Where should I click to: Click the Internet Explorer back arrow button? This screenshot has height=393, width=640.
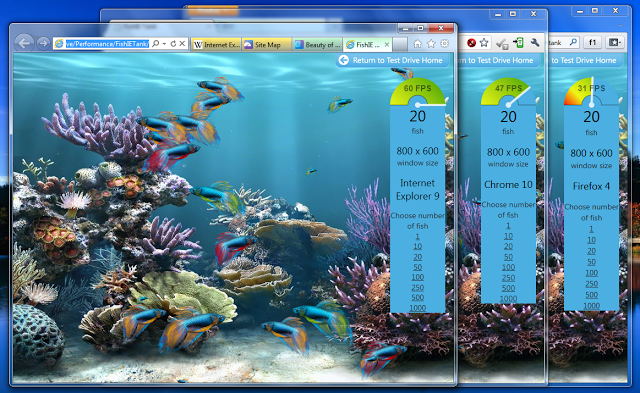pyautogui.click(x=24, y=43)
